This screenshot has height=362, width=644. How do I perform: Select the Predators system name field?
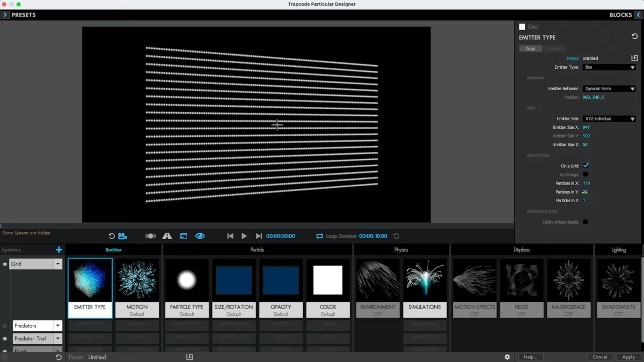(33, 326)
